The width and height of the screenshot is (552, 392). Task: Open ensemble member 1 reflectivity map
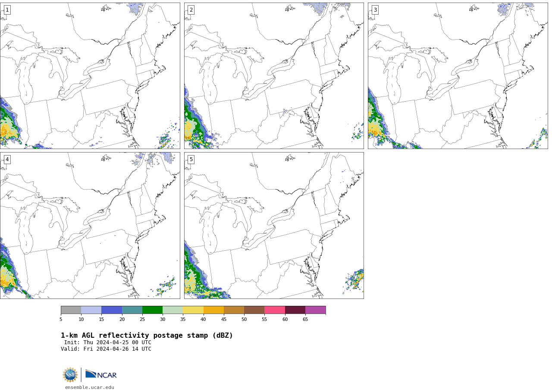pyautogui.click(x=90, y=76)
